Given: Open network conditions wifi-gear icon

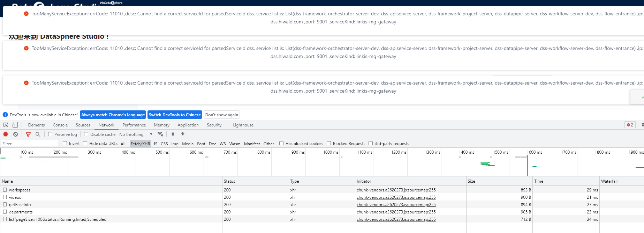Looking at the screenshot, I should (160, 134).
